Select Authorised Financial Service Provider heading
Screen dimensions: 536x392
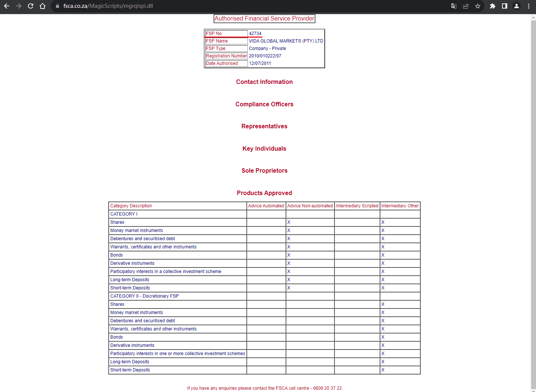(264, 19)
